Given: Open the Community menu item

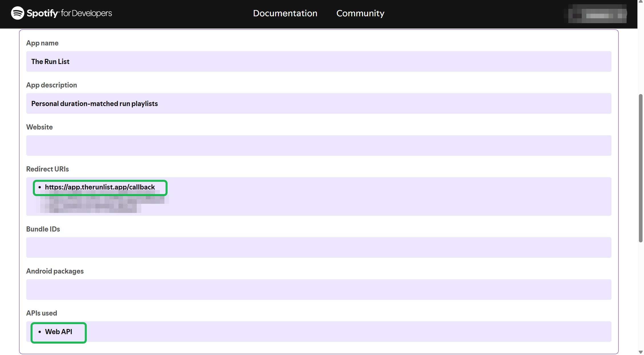Looking at the screenshot, I should click(360, 13).
